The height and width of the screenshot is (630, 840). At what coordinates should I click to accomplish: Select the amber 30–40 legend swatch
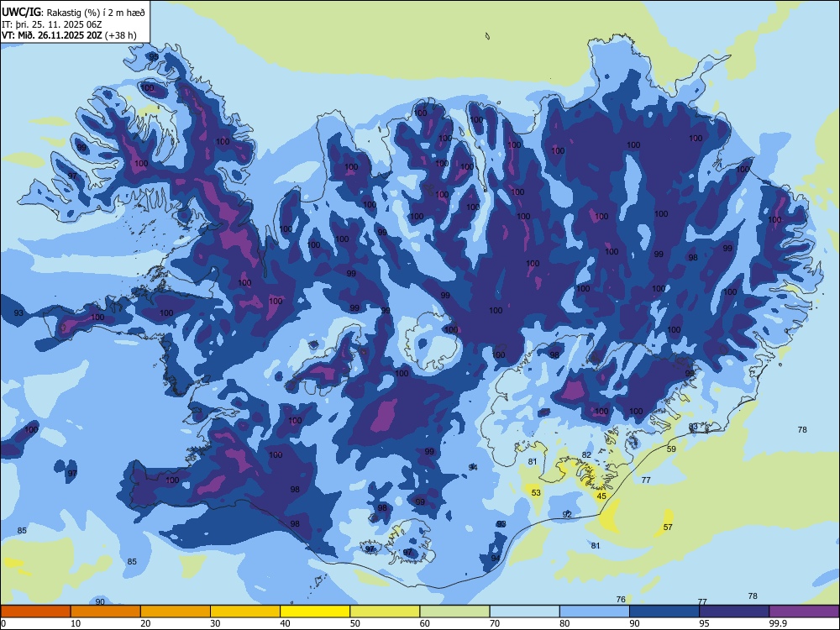tap(245, 612)
